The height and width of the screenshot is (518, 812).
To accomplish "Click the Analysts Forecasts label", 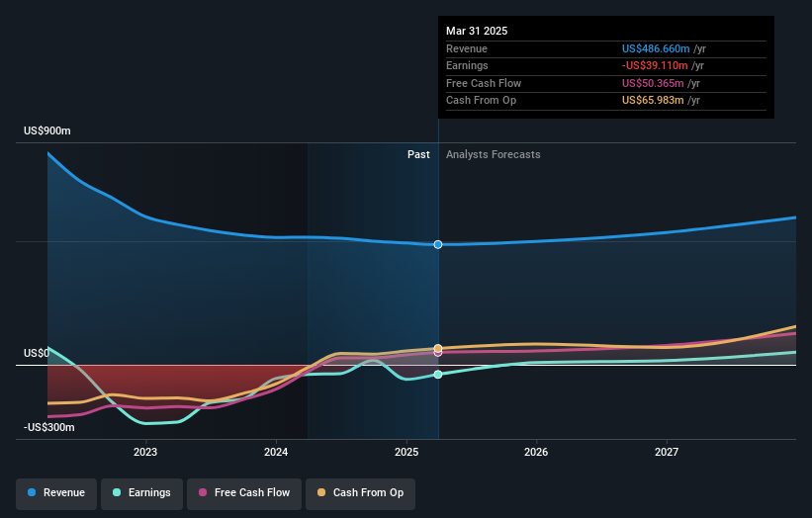I will pos(493,154).
